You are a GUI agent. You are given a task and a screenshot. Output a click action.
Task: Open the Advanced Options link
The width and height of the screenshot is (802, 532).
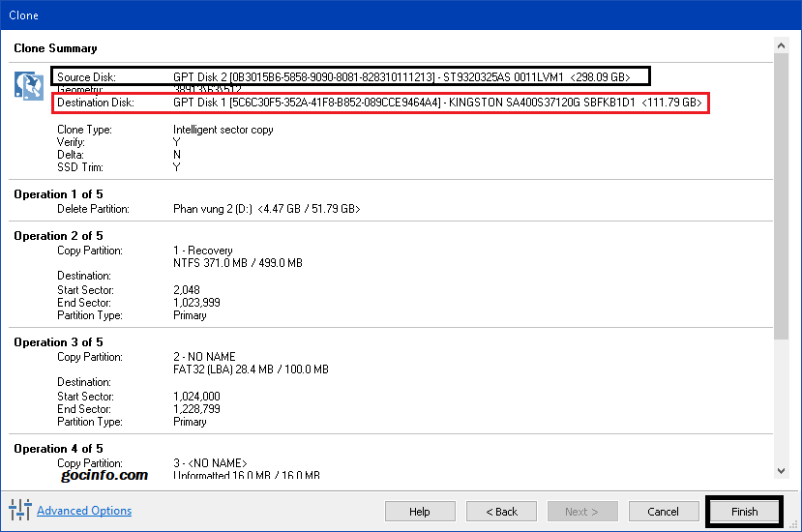coord(84,511)
